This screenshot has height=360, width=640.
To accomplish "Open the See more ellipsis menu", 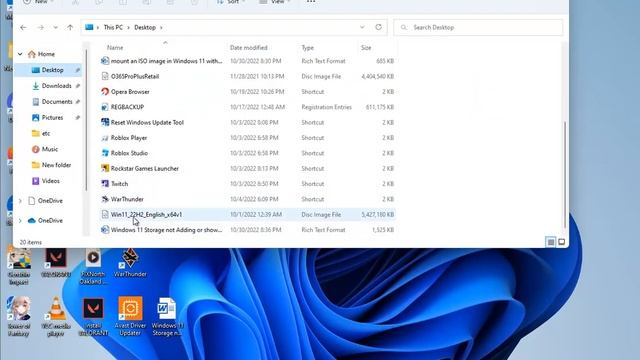I will pos(311,2).
